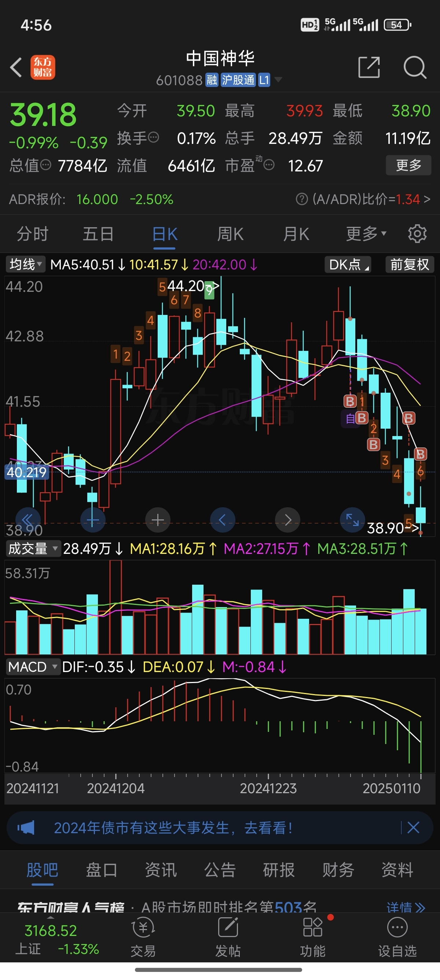Tap the megaphone announcement icon
The height and width of the screenshot is (980, 440).
(26, 828)
